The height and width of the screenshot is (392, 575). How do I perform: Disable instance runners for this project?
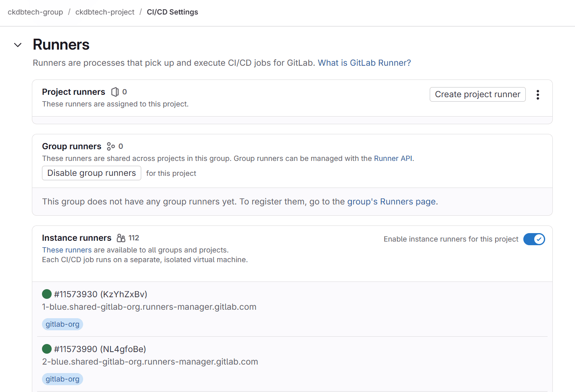pyautogui.click(x=534, y=239)
